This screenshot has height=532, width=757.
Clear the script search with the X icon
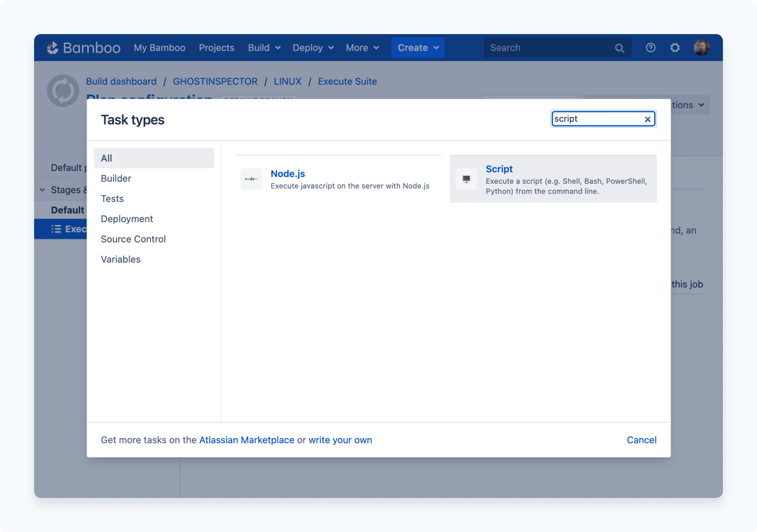tap(647, 119)
